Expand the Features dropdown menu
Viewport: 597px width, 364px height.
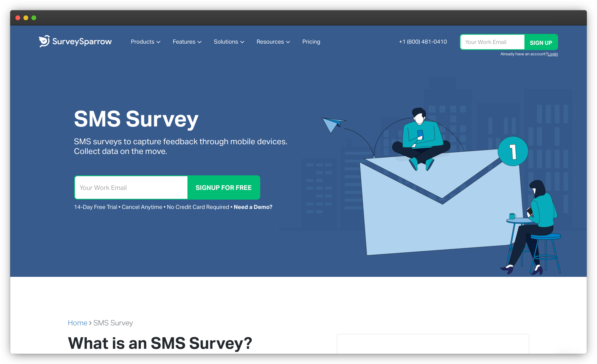(187, 42)
